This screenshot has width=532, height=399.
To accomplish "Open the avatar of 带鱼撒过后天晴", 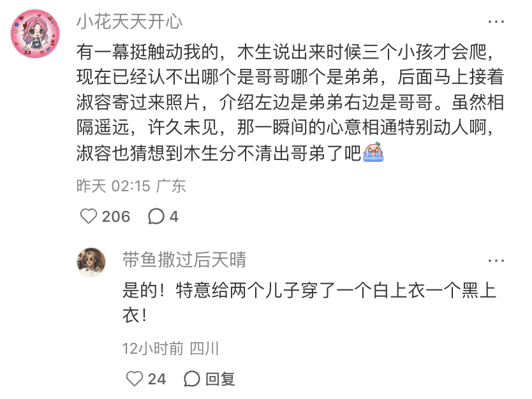I will [91, 262].
